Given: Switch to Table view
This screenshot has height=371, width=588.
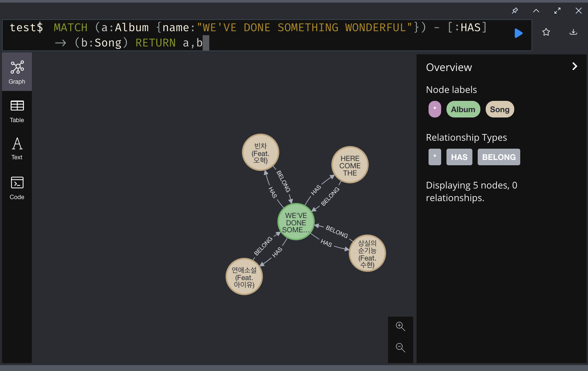Looking at the screenshot, I should [x=17, y=111].
